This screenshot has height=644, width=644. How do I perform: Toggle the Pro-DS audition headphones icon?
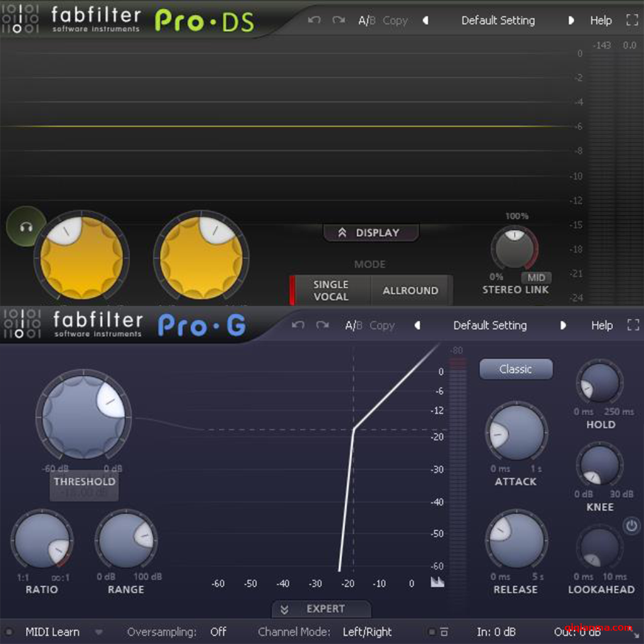point(26,227)
